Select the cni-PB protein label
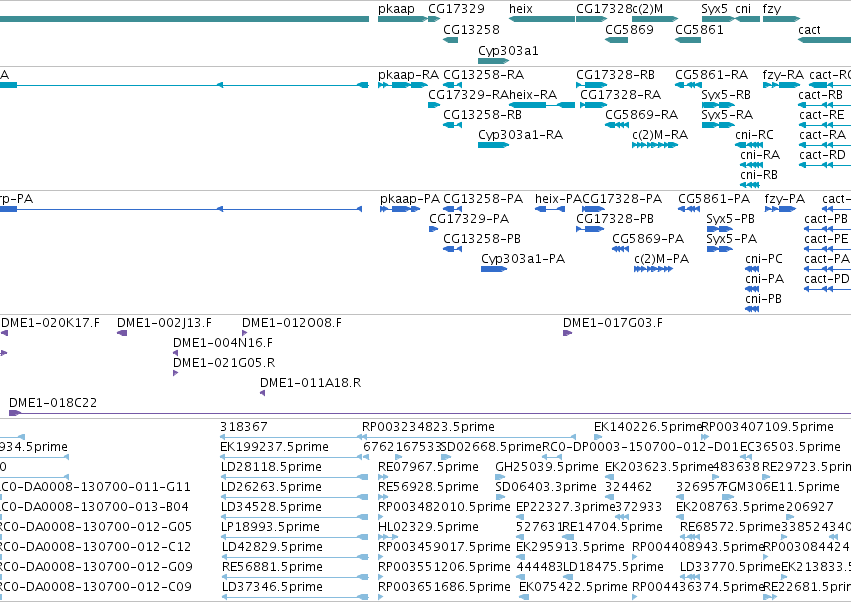This screenshot has width=851, height=602. (764, 300)
